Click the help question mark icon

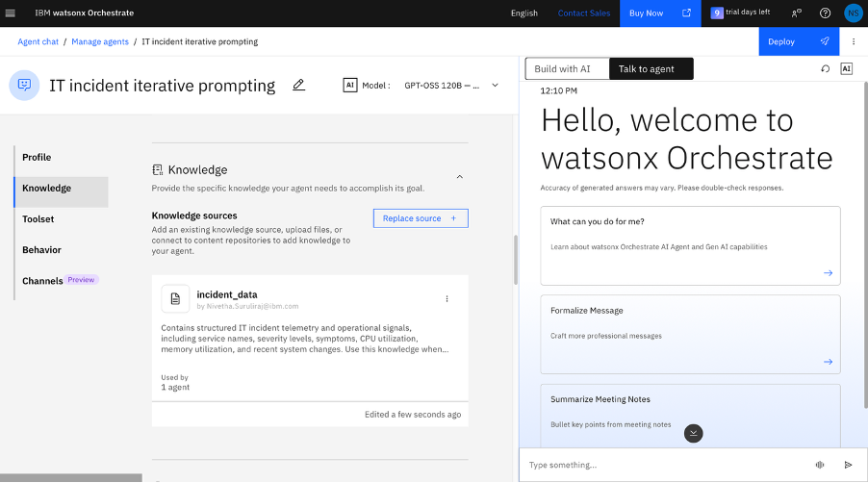825,13
